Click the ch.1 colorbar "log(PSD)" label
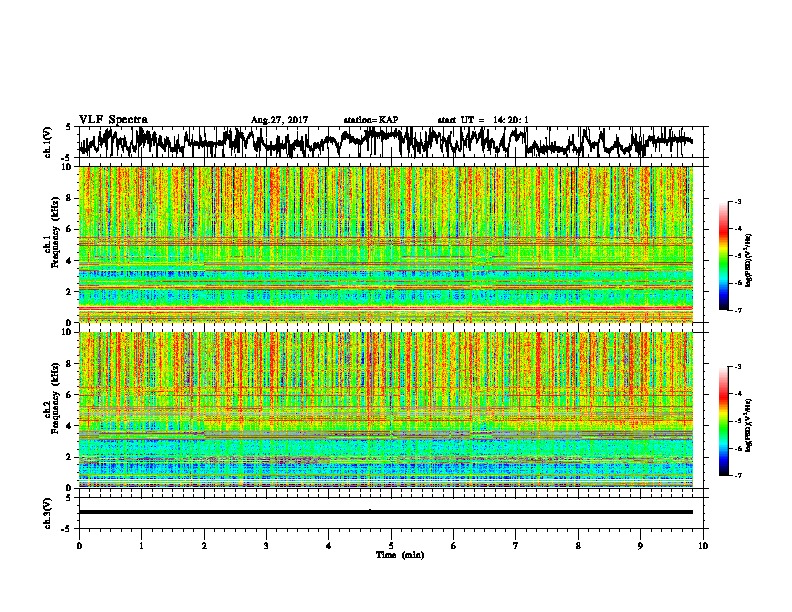The height and width of the screenshot is (612, 792). pos(749,261)
